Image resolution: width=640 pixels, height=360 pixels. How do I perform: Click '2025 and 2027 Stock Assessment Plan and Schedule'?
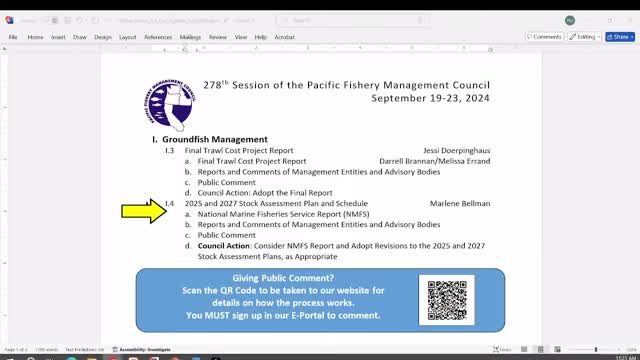276,203
